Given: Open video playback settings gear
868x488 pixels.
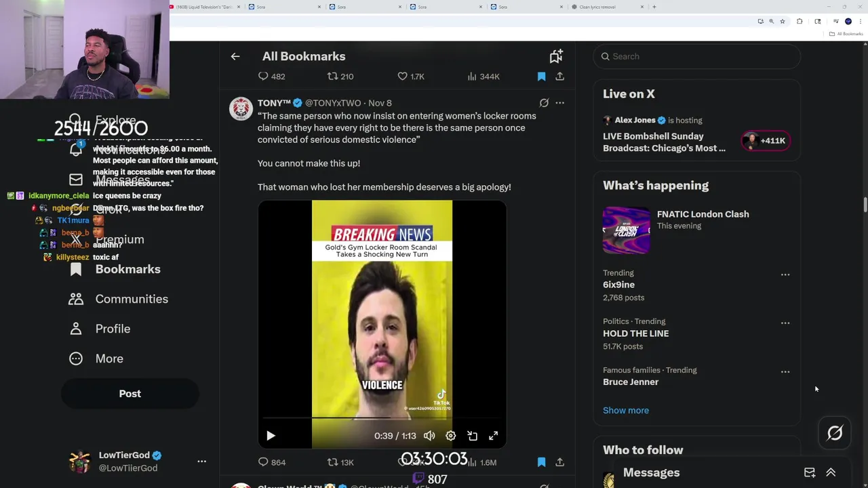Looking at the screenshot, I should click(x=451, y=436).
